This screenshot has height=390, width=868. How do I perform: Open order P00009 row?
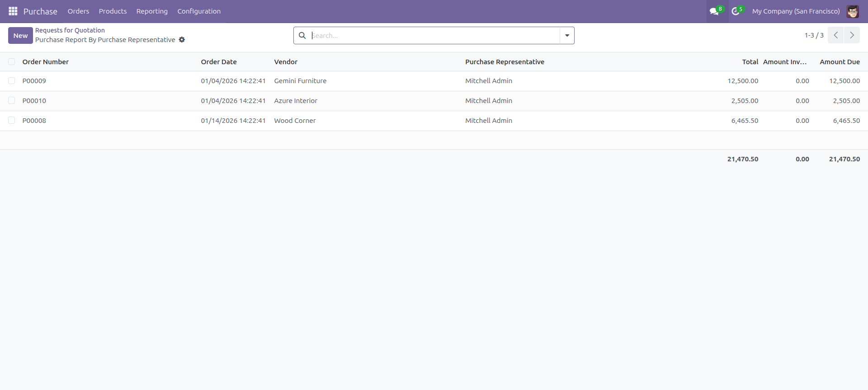click(x=434, y=81)
